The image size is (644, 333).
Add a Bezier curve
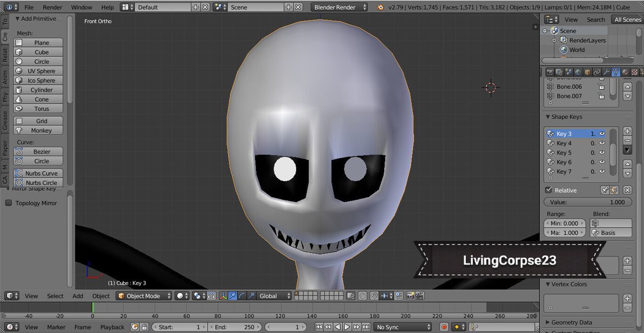tap(38, 151)
